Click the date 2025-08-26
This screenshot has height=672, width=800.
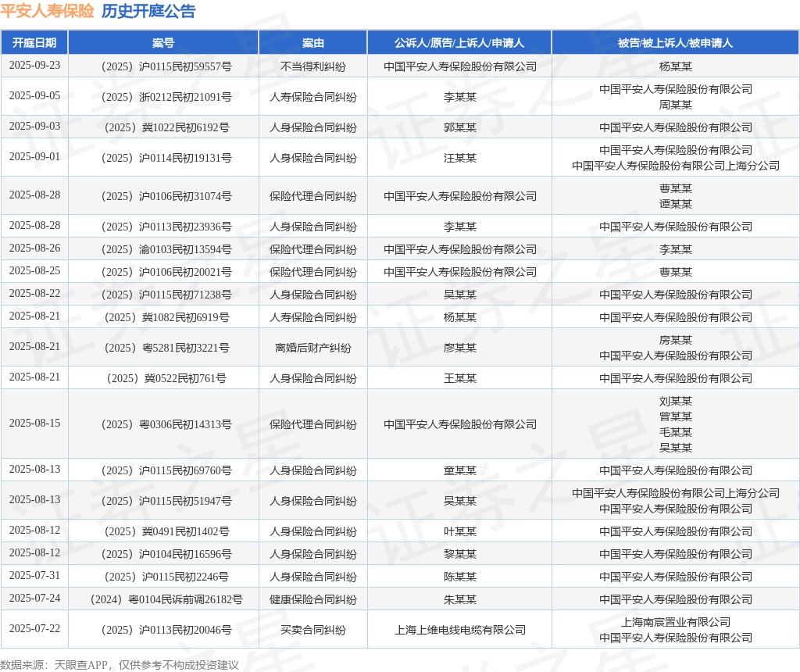tap(34, 248)
